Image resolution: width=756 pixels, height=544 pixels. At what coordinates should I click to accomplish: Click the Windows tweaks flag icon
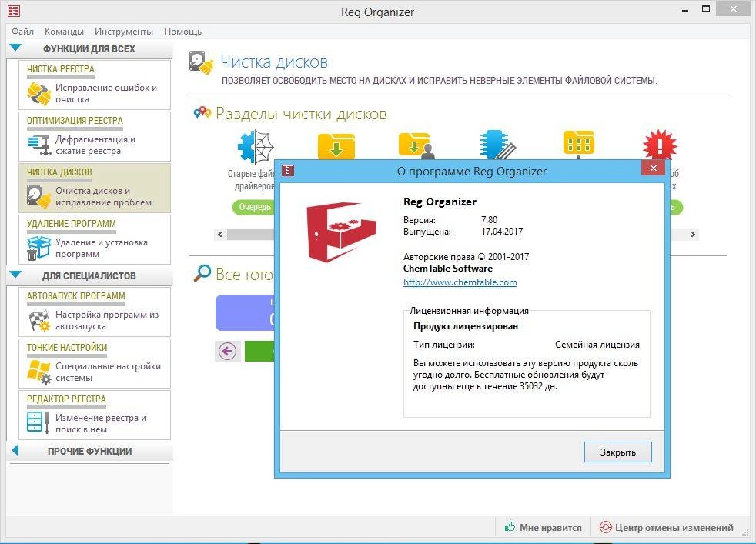coord(39,372)
